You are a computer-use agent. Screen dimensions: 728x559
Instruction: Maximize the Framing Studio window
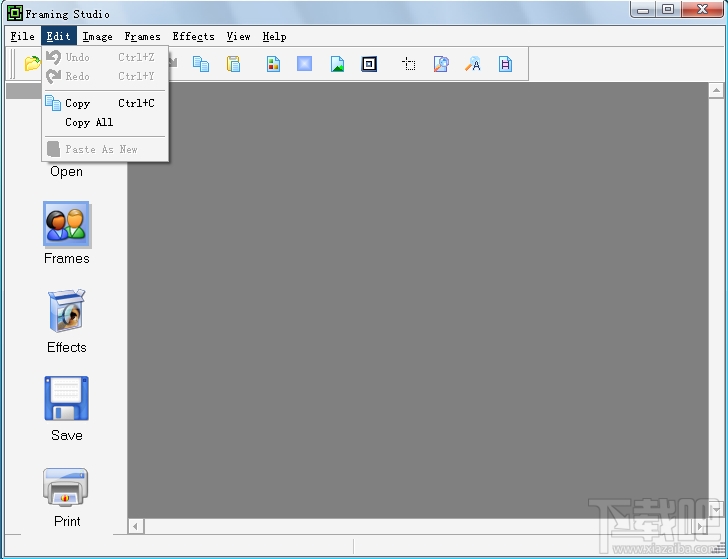[668, 10]
